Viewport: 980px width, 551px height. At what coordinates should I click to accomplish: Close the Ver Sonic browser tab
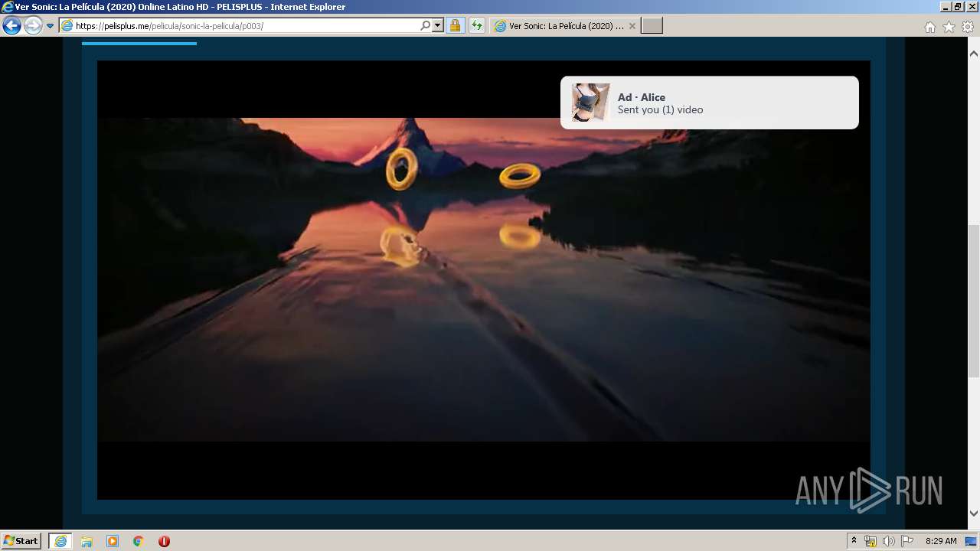(x=632, y=26)
